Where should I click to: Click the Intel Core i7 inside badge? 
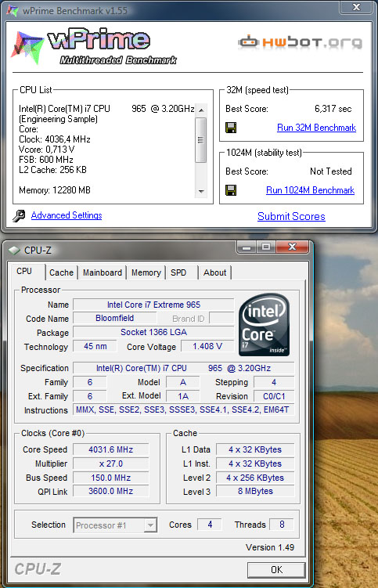(264, 324)
